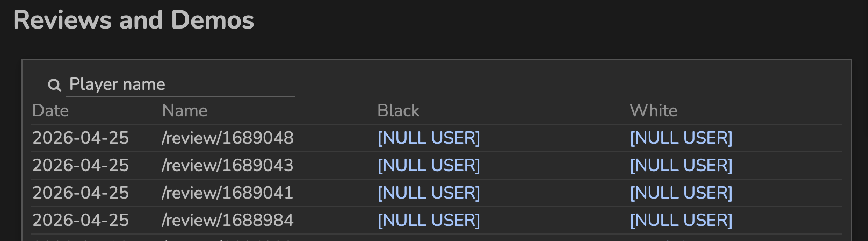The image size is (868, 241).
Task: Click the Black column header
Action: point(398,111)
